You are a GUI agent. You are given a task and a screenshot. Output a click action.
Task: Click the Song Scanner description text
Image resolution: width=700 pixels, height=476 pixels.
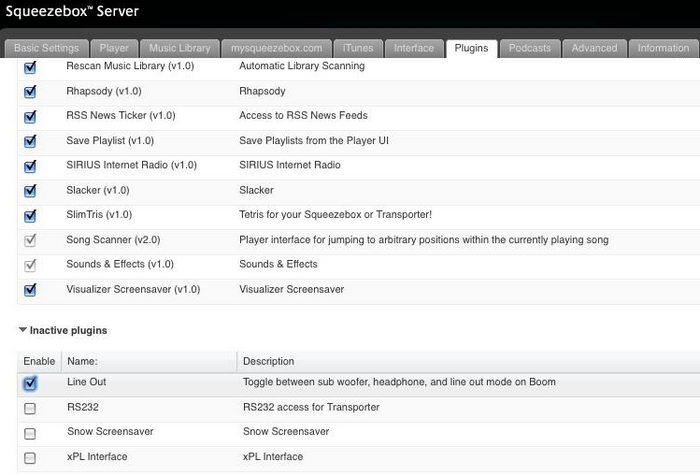point(424,240)
